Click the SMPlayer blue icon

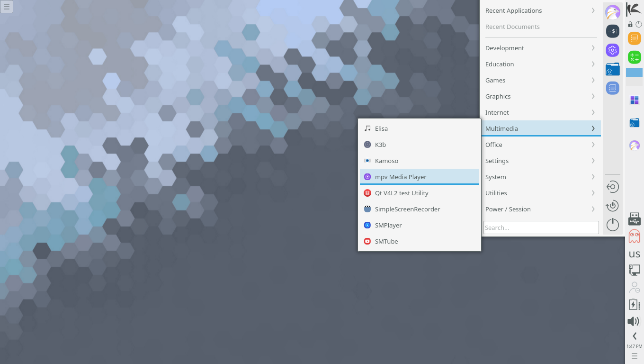367,225
